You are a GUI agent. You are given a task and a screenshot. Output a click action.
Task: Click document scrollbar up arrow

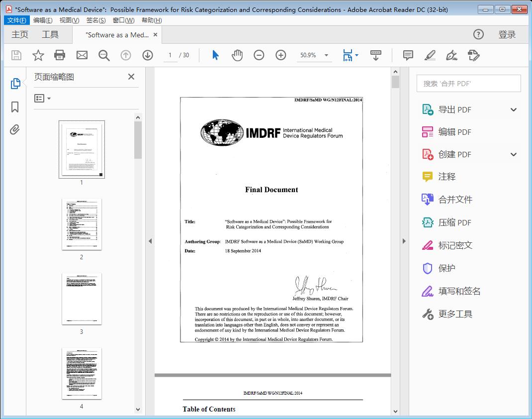tap(395, 72)
